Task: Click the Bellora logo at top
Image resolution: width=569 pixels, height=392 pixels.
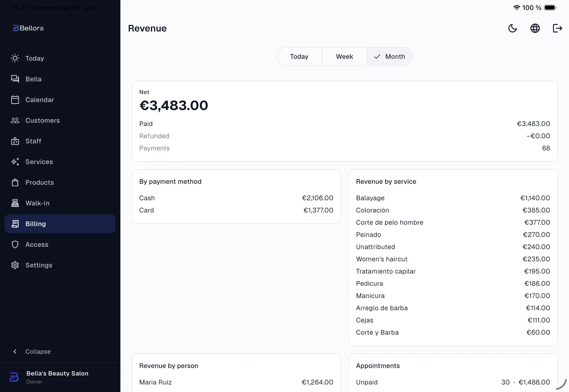Action: click(x=28, y=28)
